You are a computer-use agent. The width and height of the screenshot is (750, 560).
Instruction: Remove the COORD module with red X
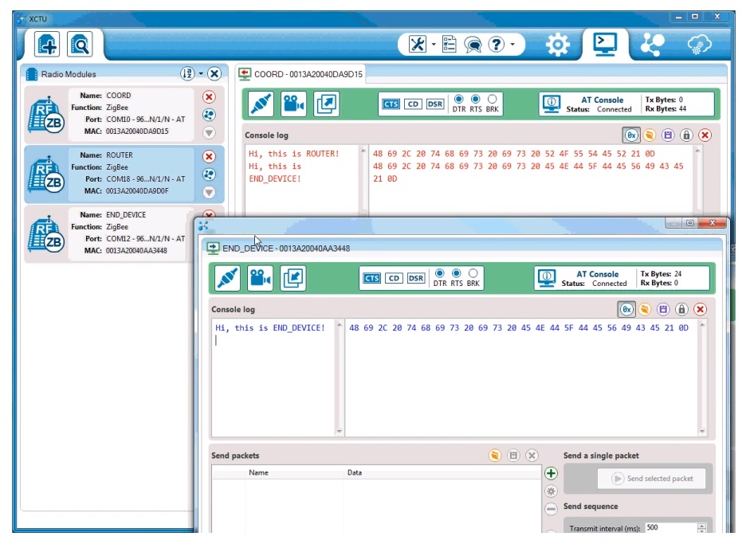(x=209, y=97)
